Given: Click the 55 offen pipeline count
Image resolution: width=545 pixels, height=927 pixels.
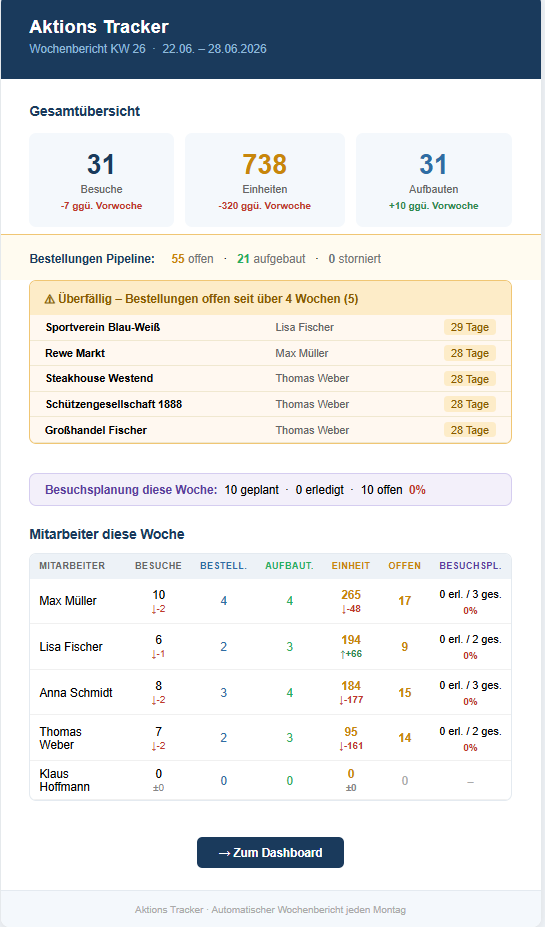Looking at the screenshot, I should click(192, 259).
